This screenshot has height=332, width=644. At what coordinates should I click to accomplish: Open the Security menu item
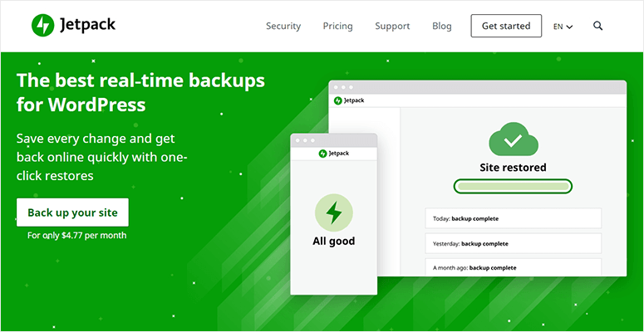(283, 26)
